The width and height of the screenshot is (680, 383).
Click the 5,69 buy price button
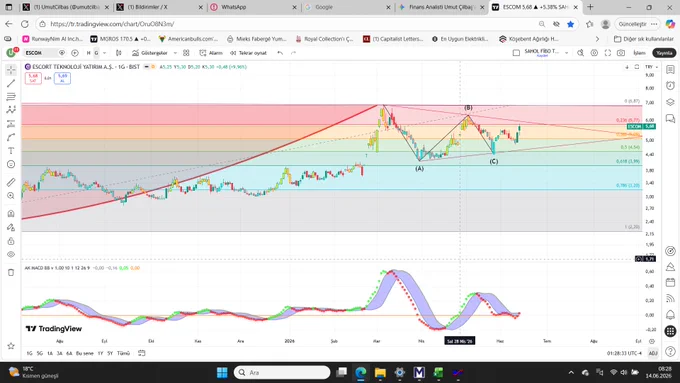pos(62,78)
